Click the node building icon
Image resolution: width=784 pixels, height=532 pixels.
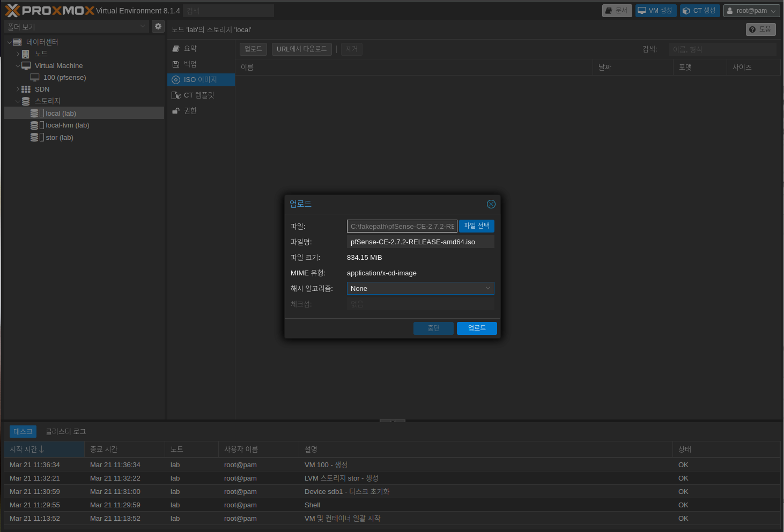pyautogui.click(x=25, y=54)
